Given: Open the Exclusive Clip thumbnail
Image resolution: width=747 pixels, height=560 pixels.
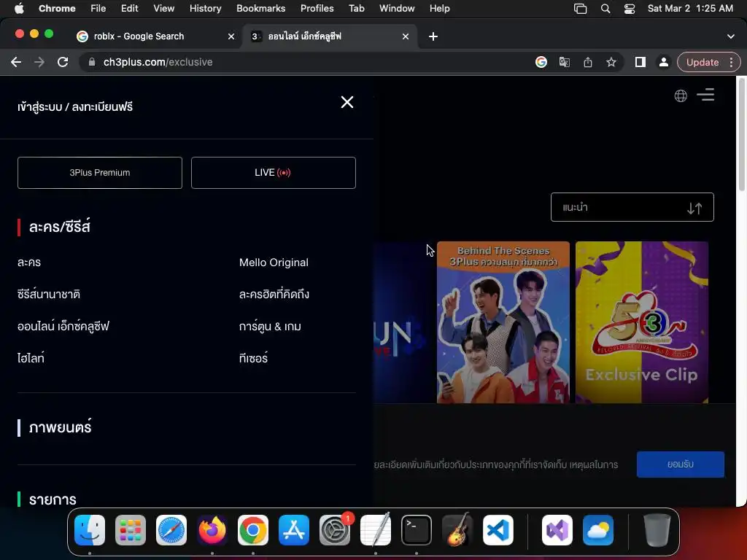Looking at the screenshot, I should point(642,322).
